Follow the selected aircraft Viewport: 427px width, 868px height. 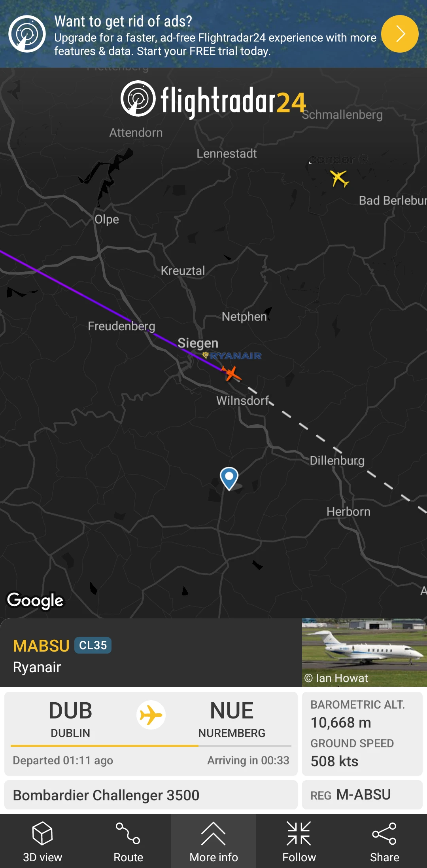click(x=299, y=841)
